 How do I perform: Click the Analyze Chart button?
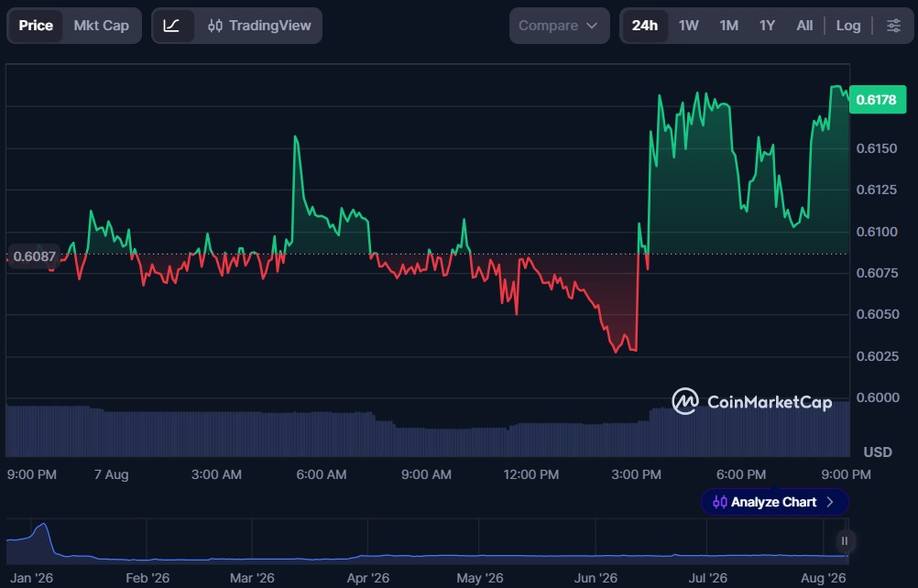[774, 502]
